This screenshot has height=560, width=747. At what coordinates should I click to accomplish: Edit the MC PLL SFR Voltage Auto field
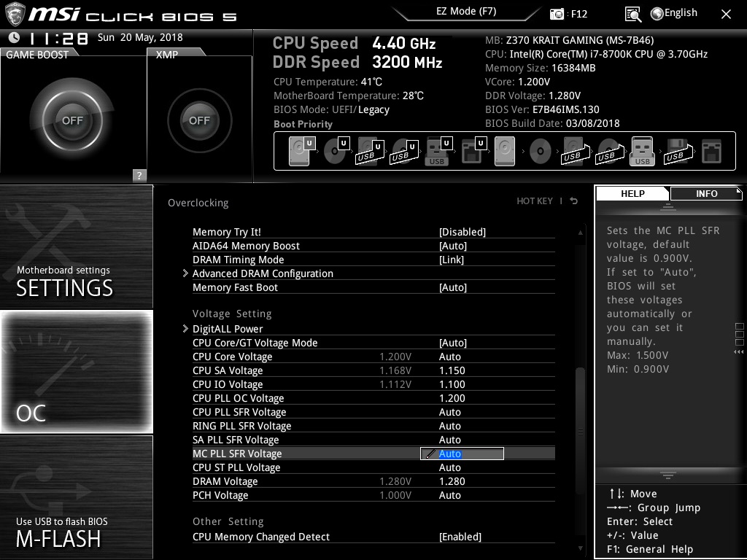tap(462, 454)
